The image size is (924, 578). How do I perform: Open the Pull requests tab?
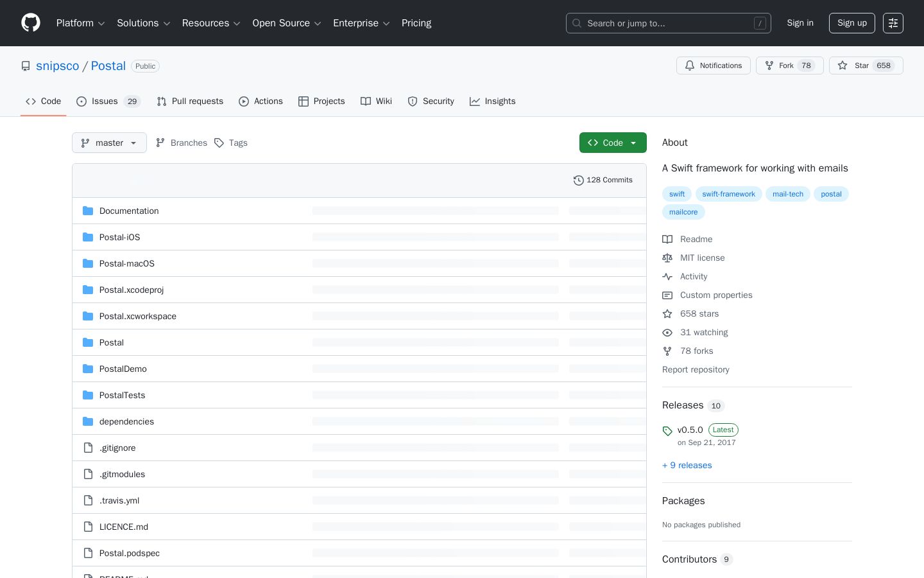(190, 101)
